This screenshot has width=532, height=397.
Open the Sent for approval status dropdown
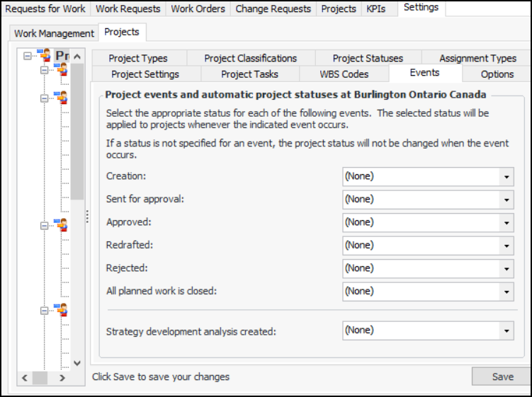tap(506, 200)
